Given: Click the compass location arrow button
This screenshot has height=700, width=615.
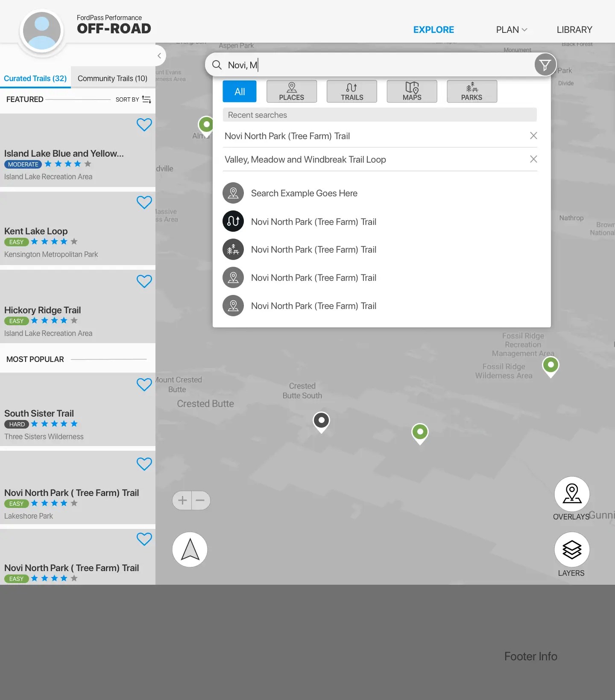Looking at the screenshot, I should pyautogui.click(x=190, y=549).
